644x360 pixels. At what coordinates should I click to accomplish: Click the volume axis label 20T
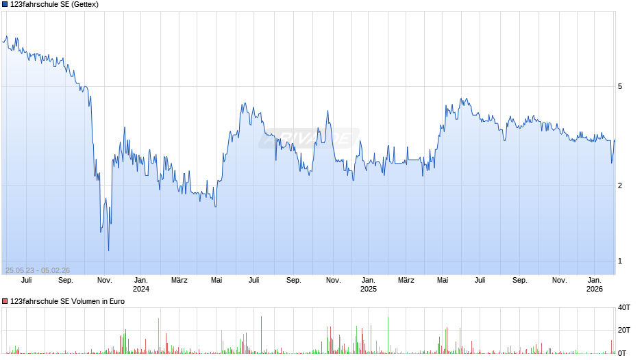point(624,330)
